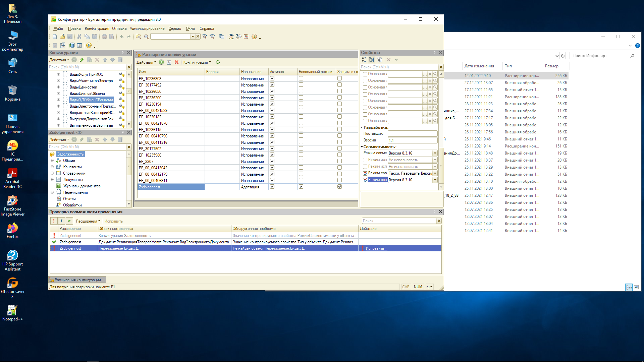Click the Open file folder icon
The image size is (644, 362).
[62, 37]
